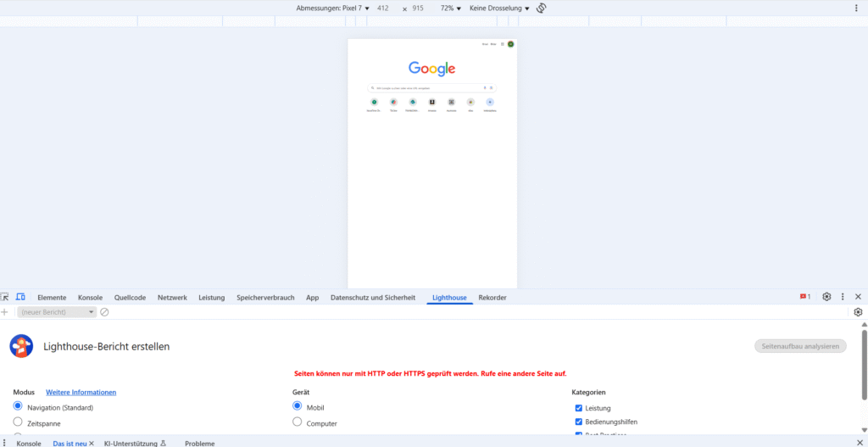
Task: Select Mobil device radio button
Action: point(298,406)
